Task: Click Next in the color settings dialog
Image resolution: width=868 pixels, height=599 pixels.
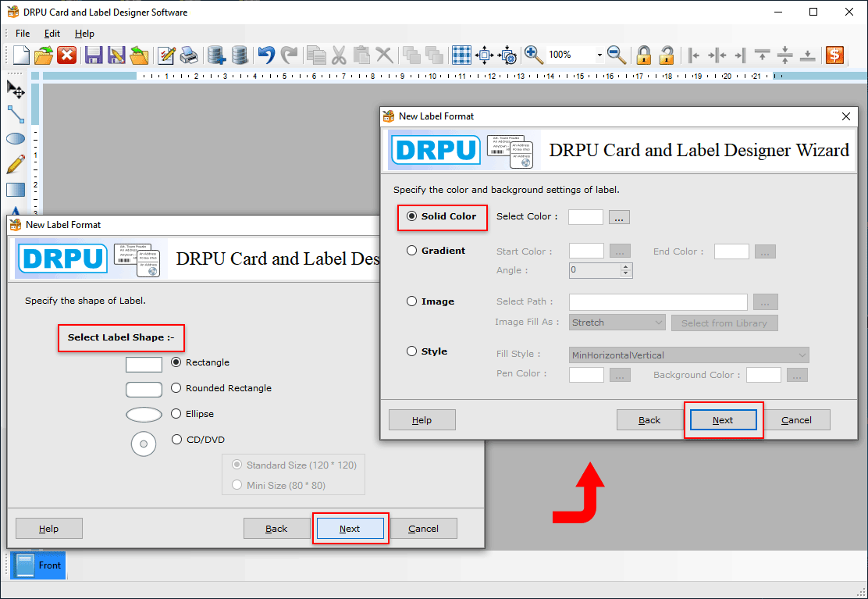Action: tap(723, 420)
